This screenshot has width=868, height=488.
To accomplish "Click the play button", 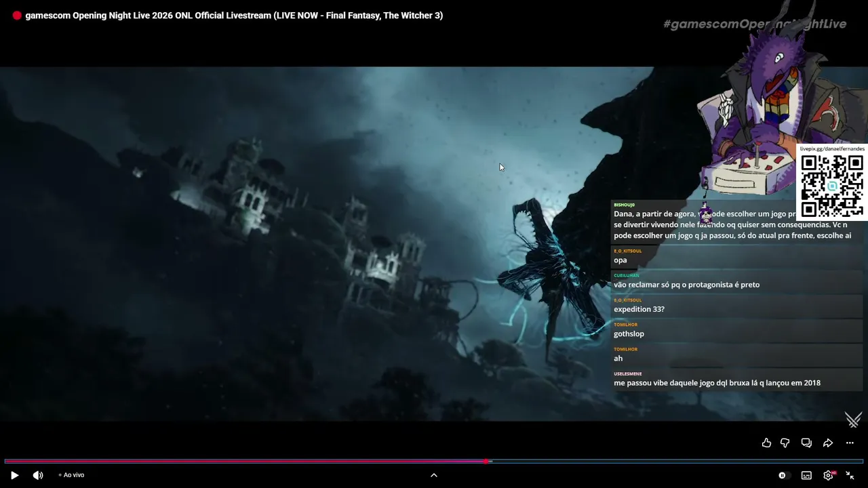I will (14, 475).
